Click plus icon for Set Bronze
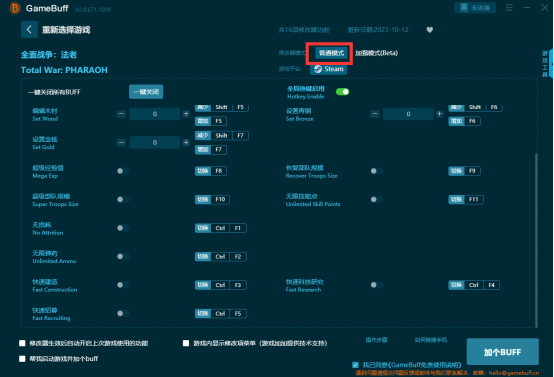 (440, 114)
